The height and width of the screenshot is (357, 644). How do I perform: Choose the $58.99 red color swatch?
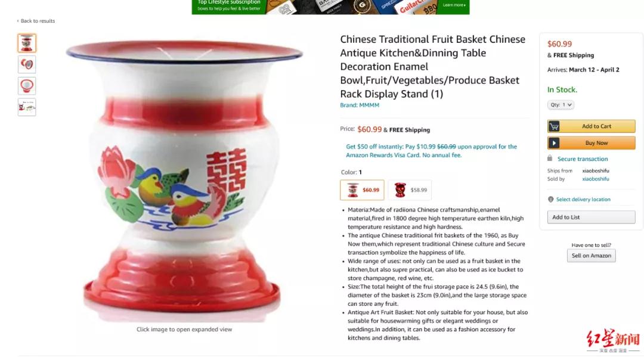(410, 190)
